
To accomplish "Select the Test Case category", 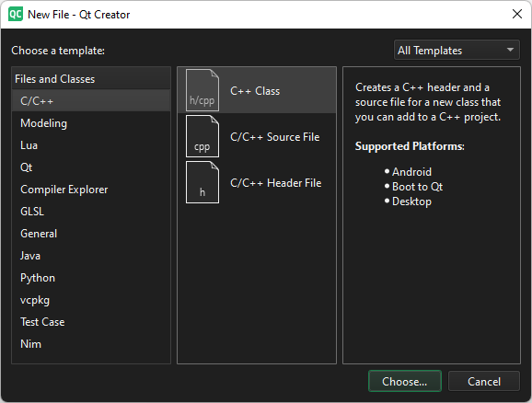I will pyautogui.click(x=91, y=321).
